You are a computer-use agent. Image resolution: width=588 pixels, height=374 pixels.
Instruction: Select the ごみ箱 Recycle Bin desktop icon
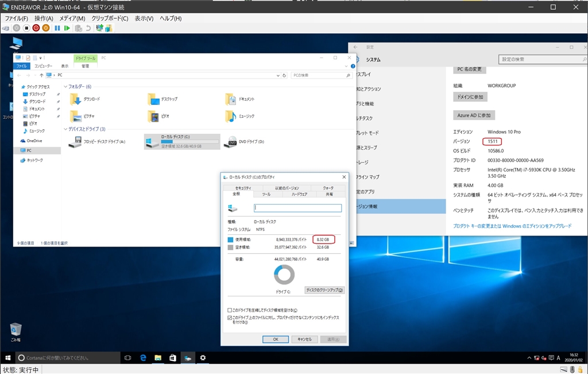point(16,332)
